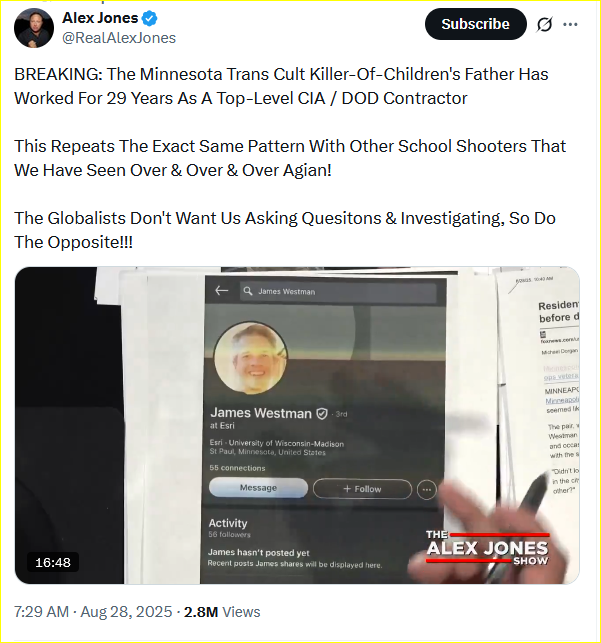This screenshot has height=643, width=601.
Task: Click the Alex Jones display name
Action: pyautogui.click(x=100, y=18)
